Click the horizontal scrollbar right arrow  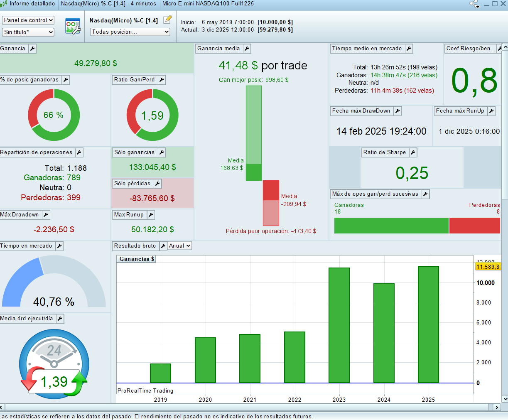pyautogui.click(x=497, y=407)
